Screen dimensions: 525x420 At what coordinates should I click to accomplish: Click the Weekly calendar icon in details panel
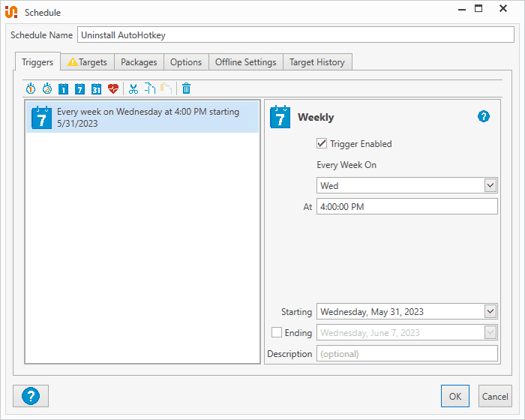pyautogui.click(x=280, y=116)
